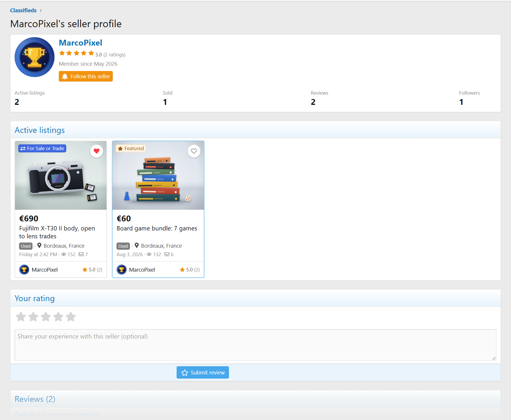Give the seller five stars
This screenshot has height=420, width=511.
pos(71,317)
